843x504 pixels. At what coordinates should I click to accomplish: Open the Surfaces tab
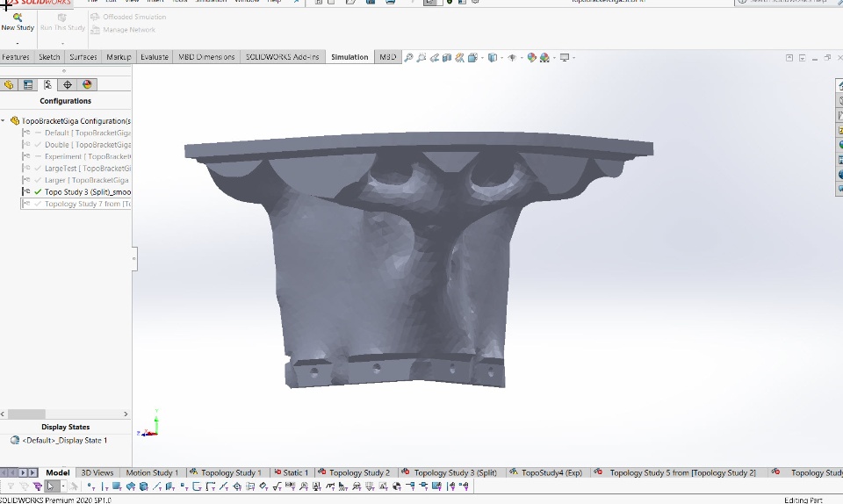click(83, 57)
